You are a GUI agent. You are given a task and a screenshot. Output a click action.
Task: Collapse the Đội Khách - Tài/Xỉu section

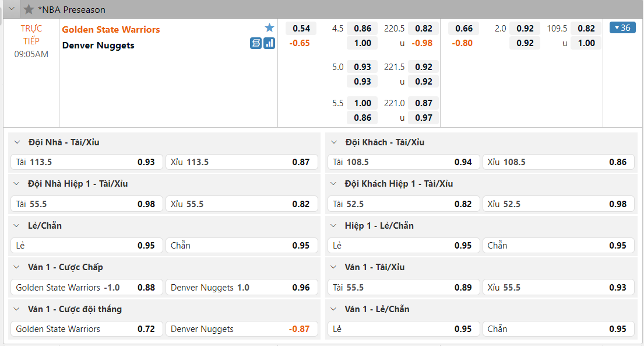coord(334,142)
